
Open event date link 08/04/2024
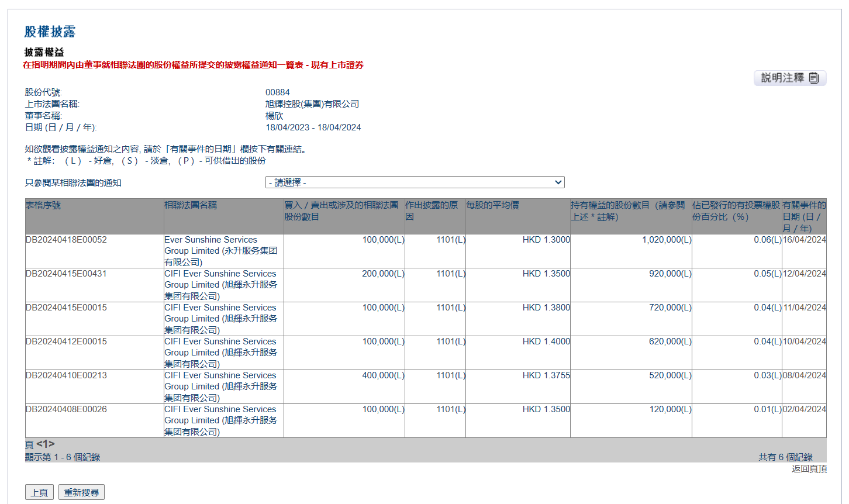click(x=804, y=375)
